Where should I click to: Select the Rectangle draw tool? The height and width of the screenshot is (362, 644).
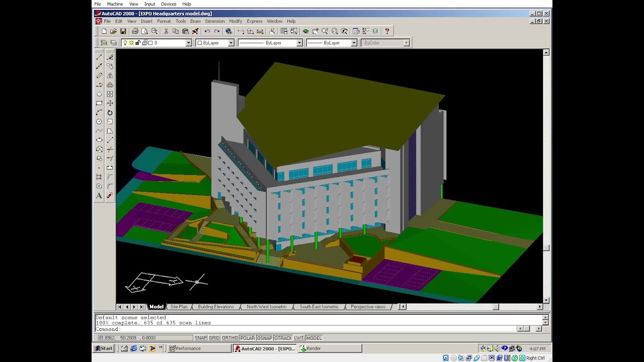click(x=99, y=103)
